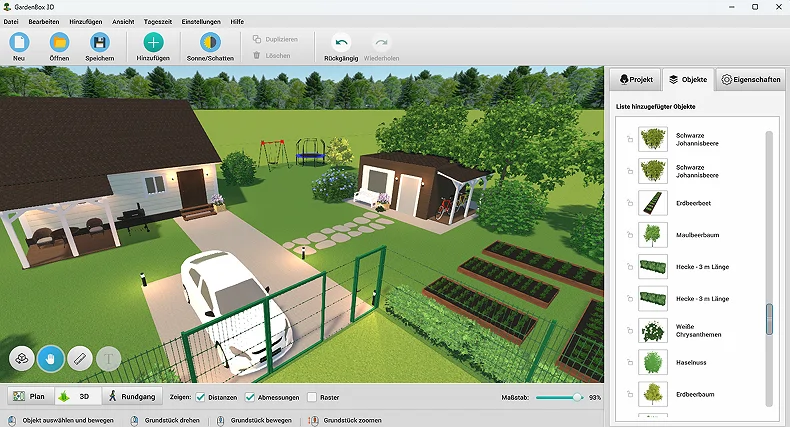Open the Einstellungen menu

[x=201, y=22]
